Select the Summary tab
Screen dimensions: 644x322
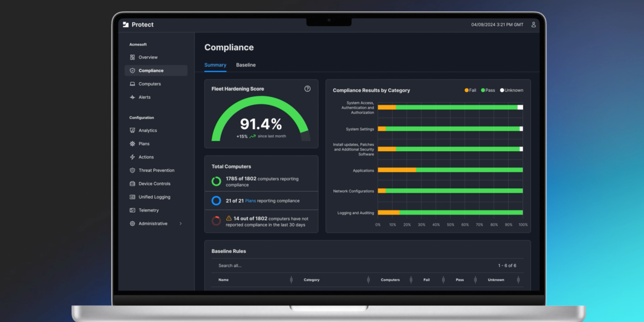(215, 65)
